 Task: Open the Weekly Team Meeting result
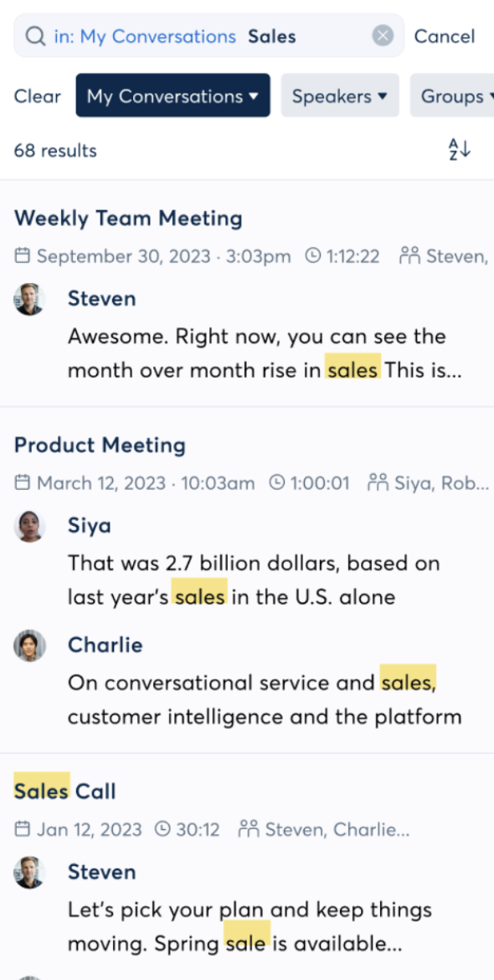click(128, 218)
